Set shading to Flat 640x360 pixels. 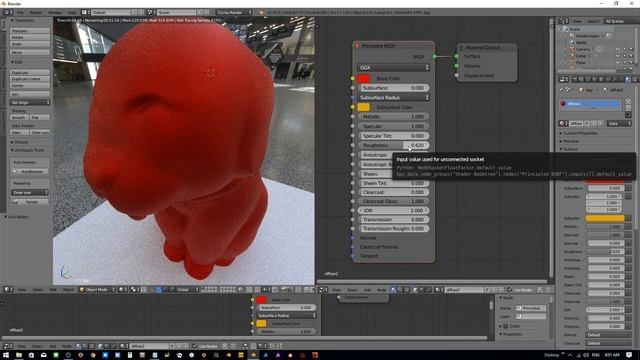[40, 118]
